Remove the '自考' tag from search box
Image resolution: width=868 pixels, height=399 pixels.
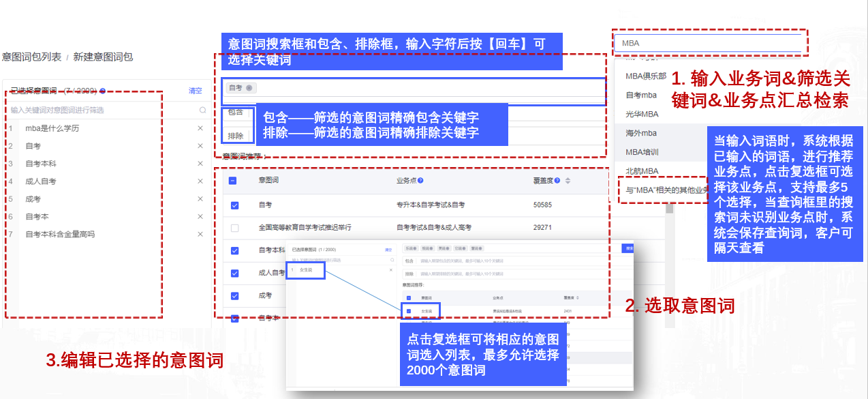[x=249, y=88]
